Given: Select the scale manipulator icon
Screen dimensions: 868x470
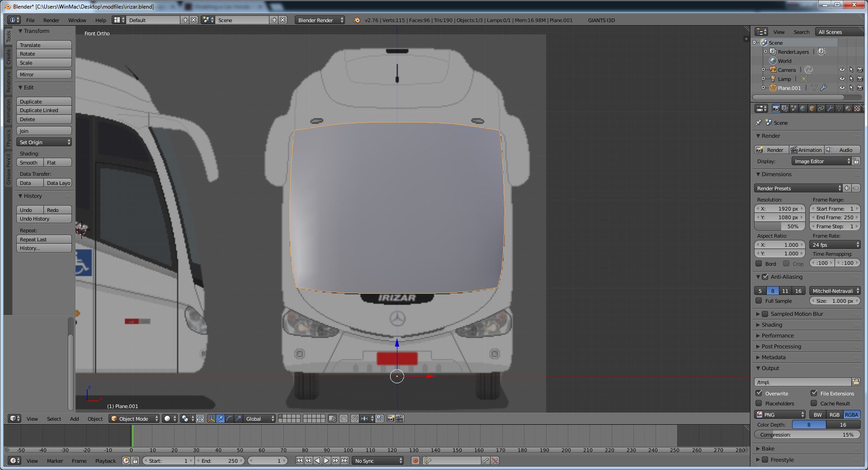Looking at the screenshot, I should coord(238,418).
